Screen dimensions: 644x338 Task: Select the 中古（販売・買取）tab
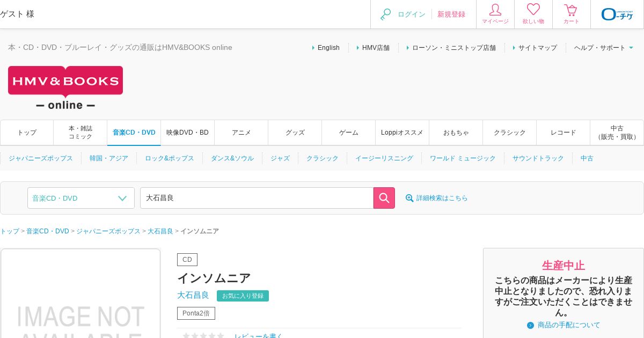pyautogui.click(x=617, y=133)
